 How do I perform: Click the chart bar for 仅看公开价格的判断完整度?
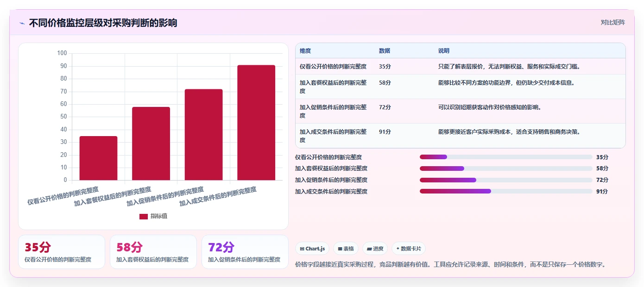coord(98,158)
